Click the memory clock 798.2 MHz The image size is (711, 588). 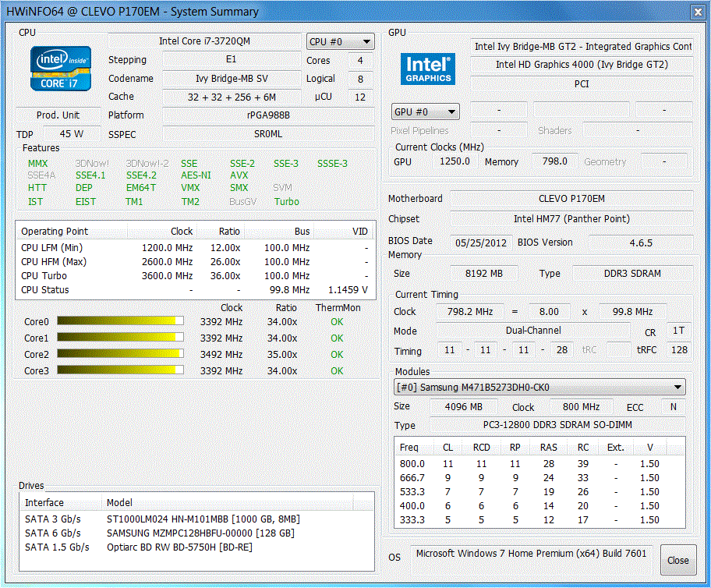pos(470,312)
